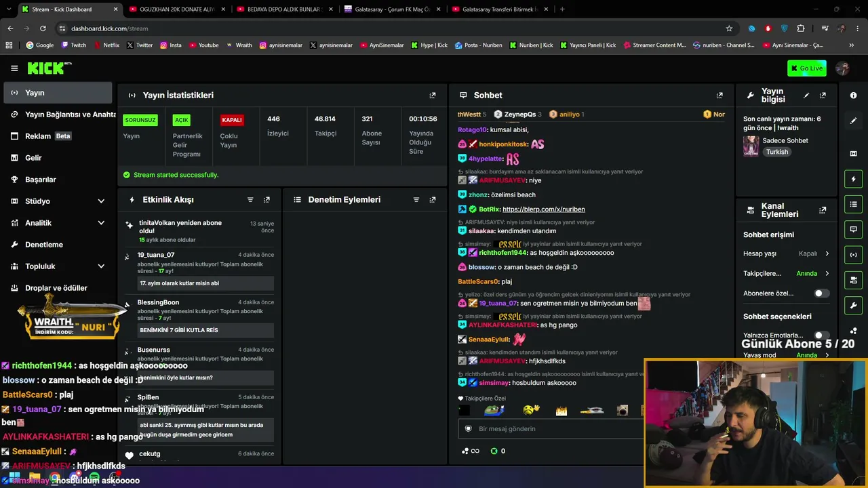Open the browser extensions puzzle icon

(x=801, y=28)
